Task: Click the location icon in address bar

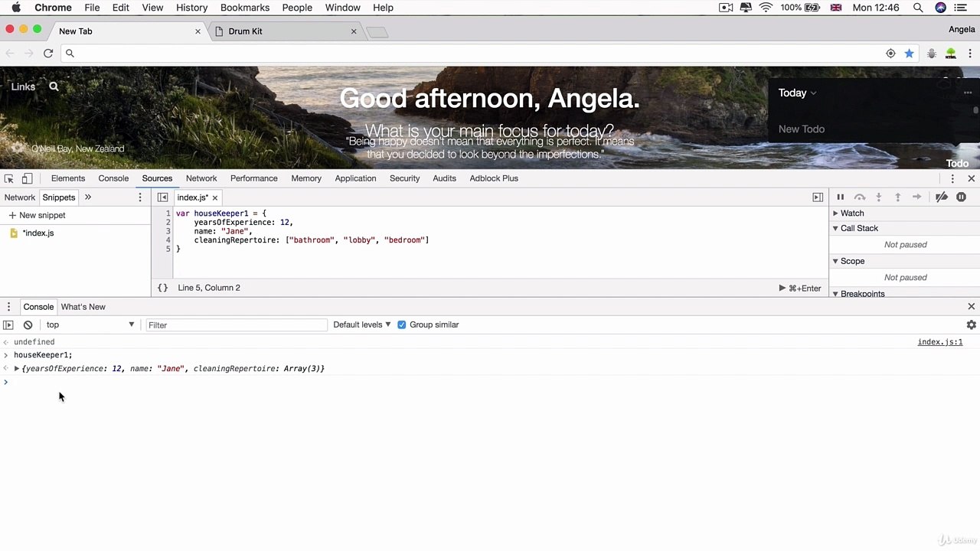Action: pos(890,53)
